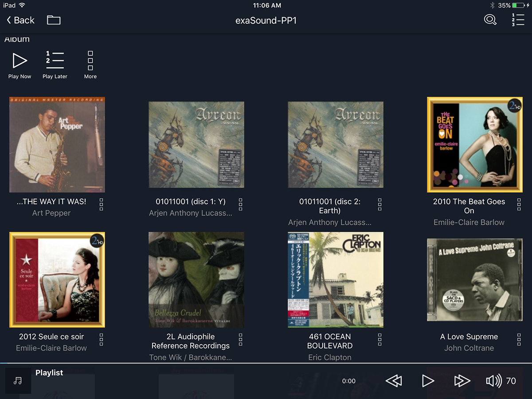Viewport: 532px width, 399px height.
Task: Skip to the next track
Action: [x=462, y=381]
